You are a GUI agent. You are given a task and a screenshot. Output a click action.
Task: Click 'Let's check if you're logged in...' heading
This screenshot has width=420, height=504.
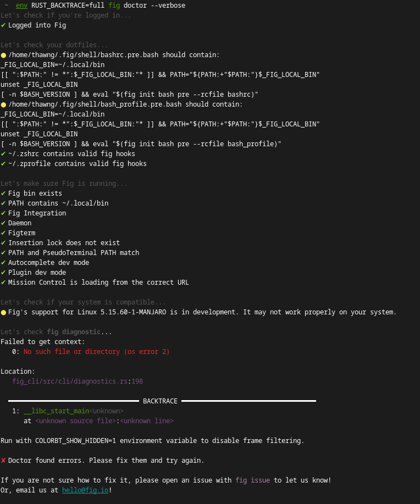pos(65,15)
